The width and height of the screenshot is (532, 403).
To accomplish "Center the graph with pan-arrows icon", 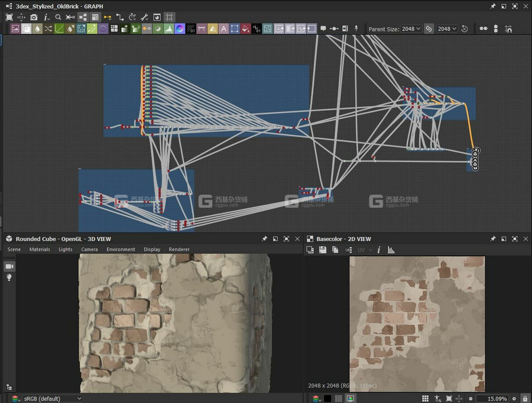I will coord(21,17).
